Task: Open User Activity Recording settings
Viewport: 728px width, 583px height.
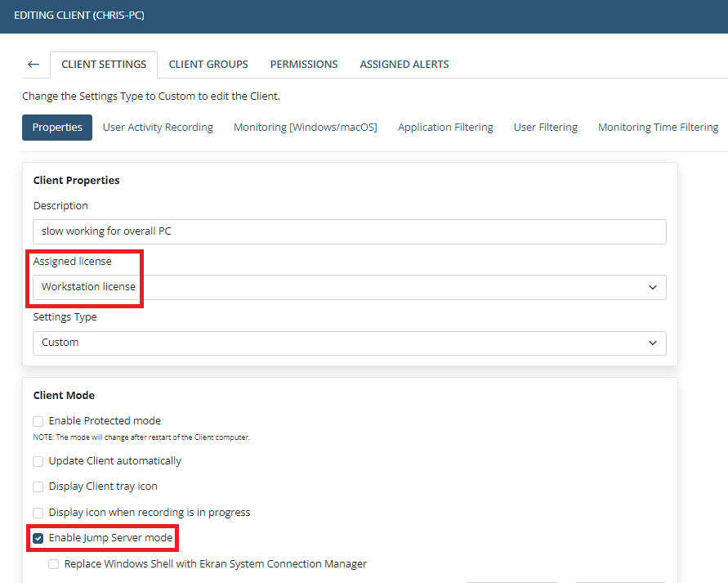Action: [158, 128]
